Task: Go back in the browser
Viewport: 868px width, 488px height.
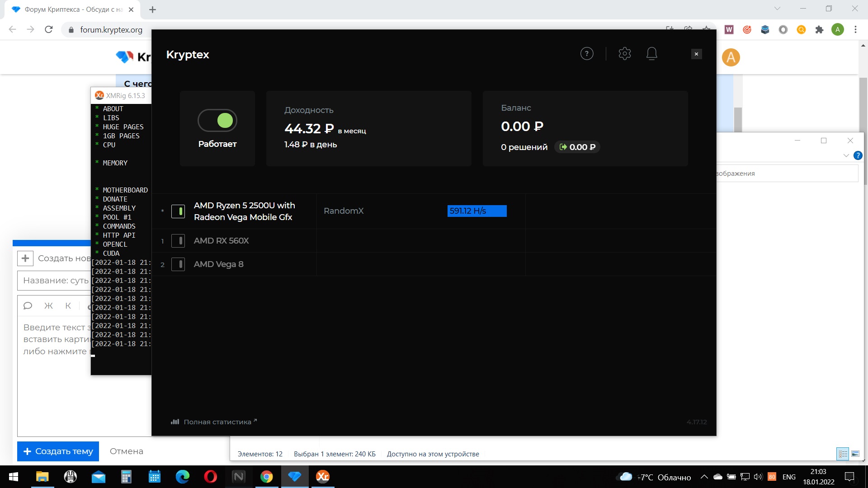Action: coord(12,29)
